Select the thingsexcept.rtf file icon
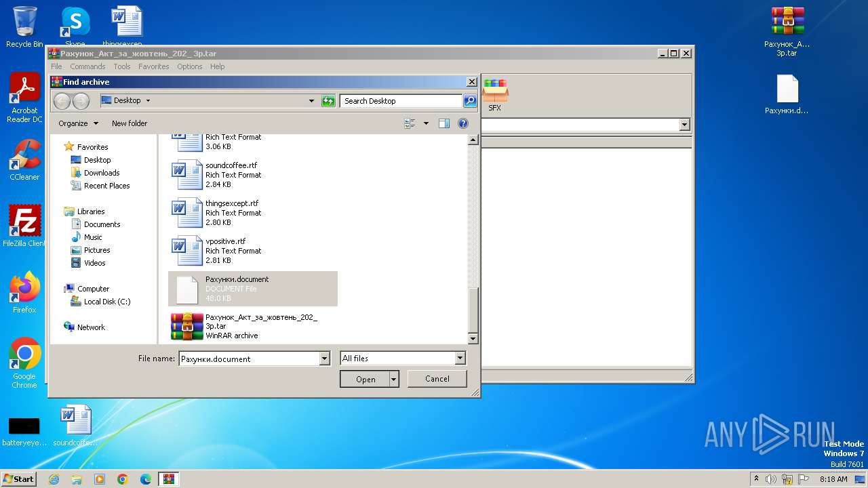This screenshot has width=868, height=488. coord(187,213)
